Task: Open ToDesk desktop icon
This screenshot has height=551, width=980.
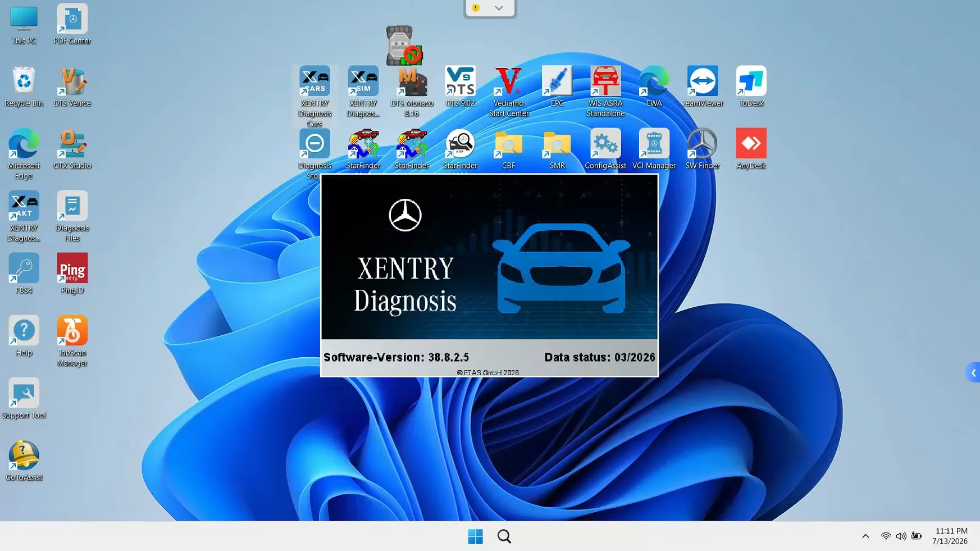Action: [751, 82]
